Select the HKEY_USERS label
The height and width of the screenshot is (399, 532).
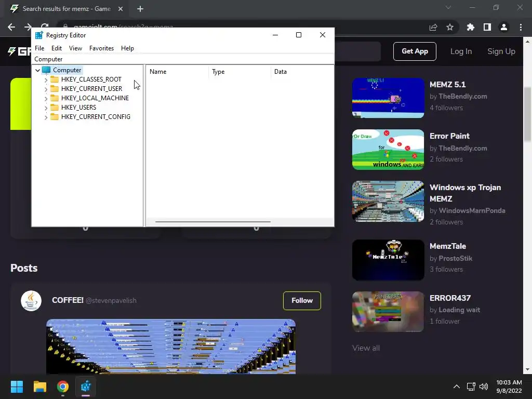(79, 107)
